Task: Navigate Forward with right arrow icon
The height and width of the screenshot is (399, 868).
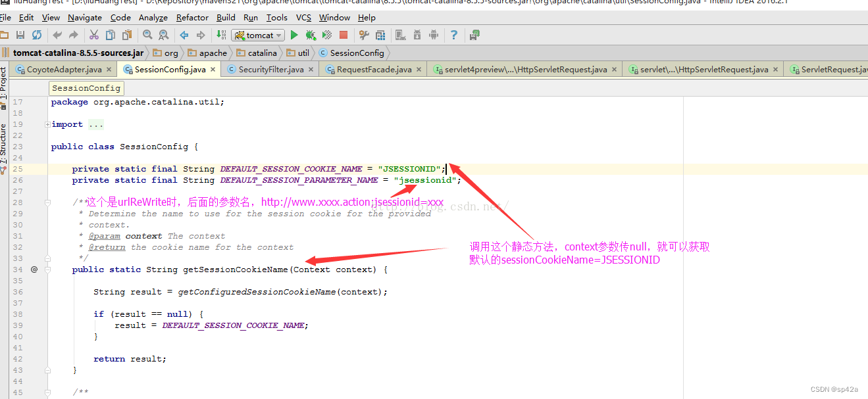Action: (x=201, y=35)
